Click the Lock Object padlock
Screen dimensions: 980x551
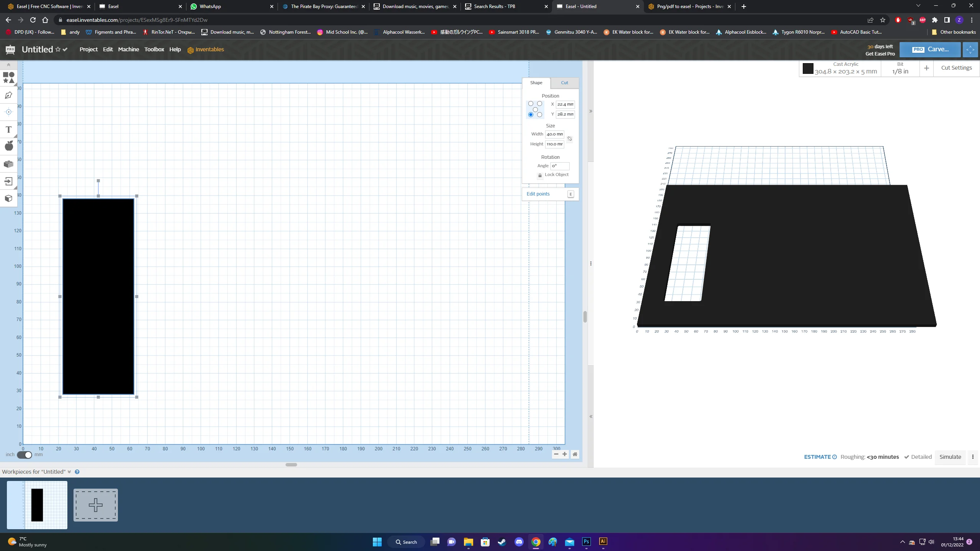point(540,175)
